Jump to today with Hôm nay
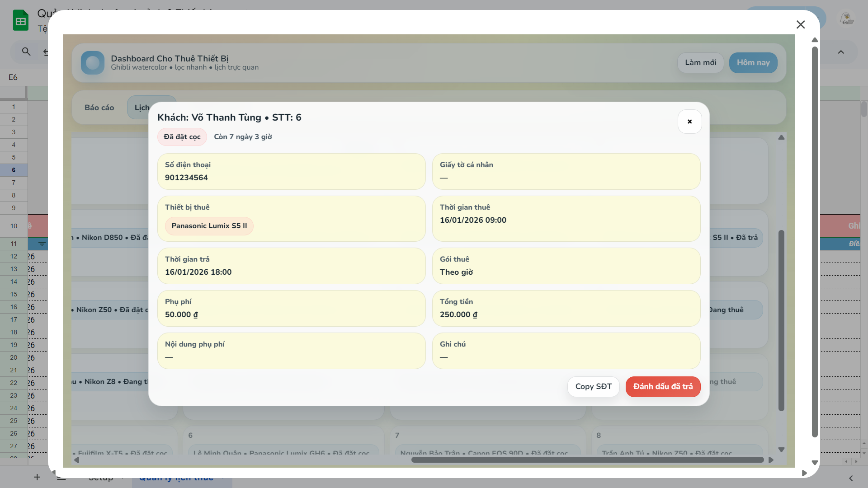868x488 pixels. pos(753,63)
